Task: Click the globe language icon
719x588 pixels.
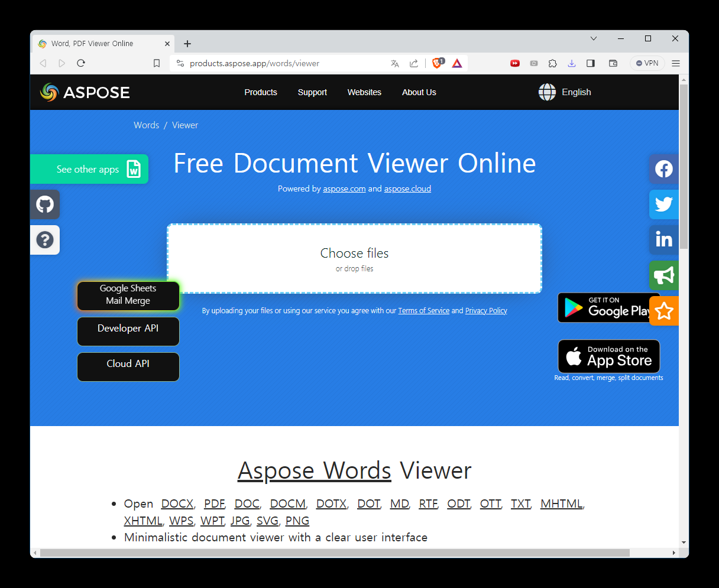Action: tap(547, 92)
